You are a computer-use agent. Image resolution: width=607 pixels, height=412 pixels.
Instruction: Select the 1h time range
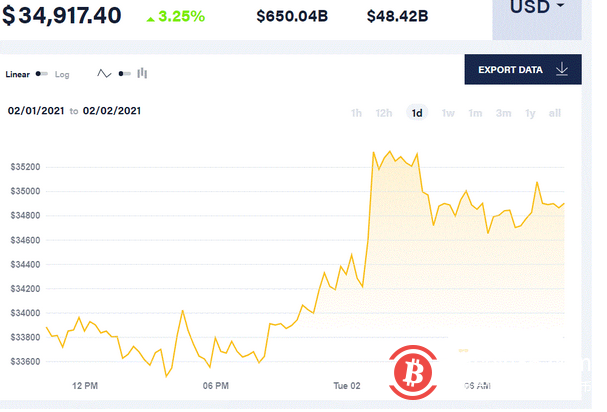(356, 113)
